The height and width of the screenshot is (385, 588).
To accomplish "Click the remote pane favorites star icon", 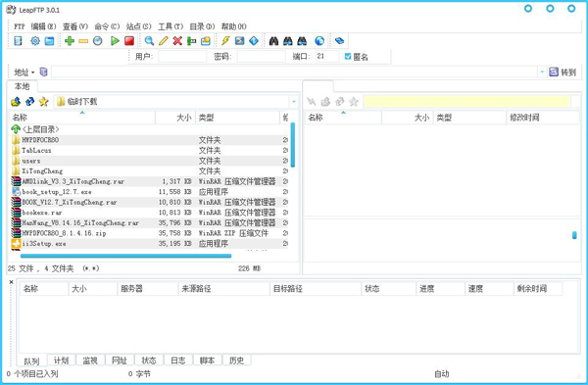I will [354, 102].
